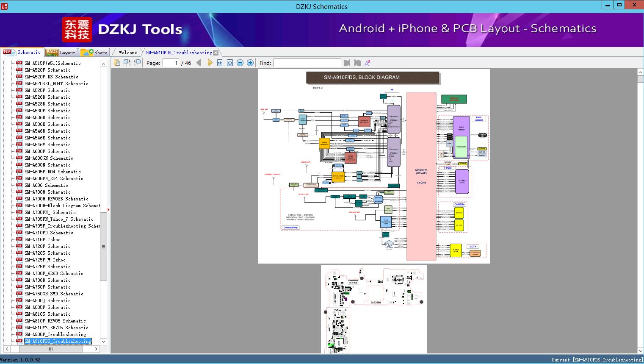Image resolution: width=644 pixels, height=364 pixels.
Task: Collapse the left panel with the red arrow
Action: 108,209
